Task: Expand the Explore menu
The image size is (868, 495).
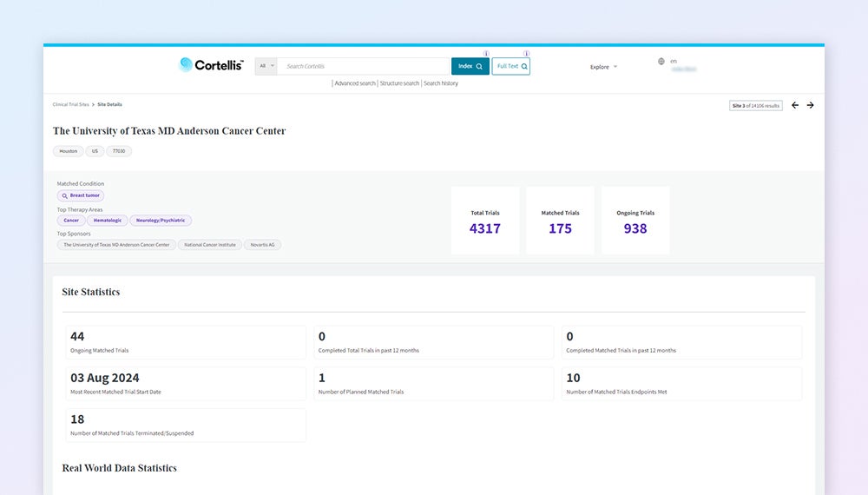Action: click(x=603, y=67)
